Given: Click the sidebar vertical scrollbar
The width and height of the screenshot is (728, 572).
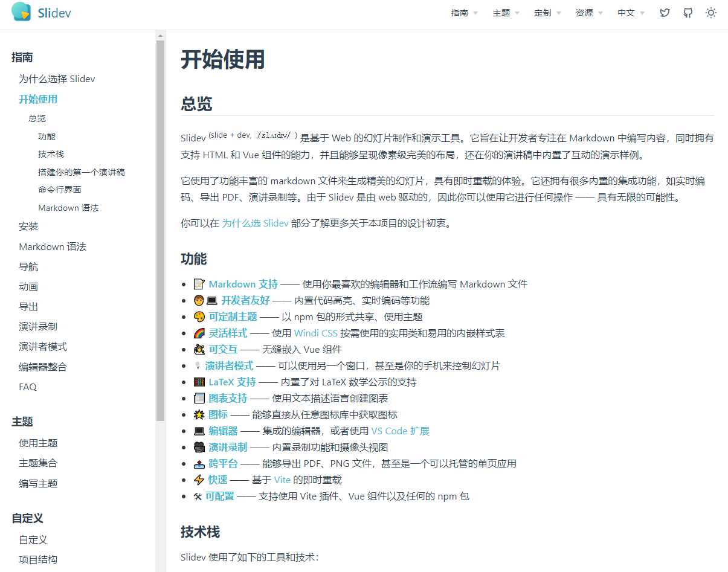Looking at the screenshot, I should click(160, 230).
